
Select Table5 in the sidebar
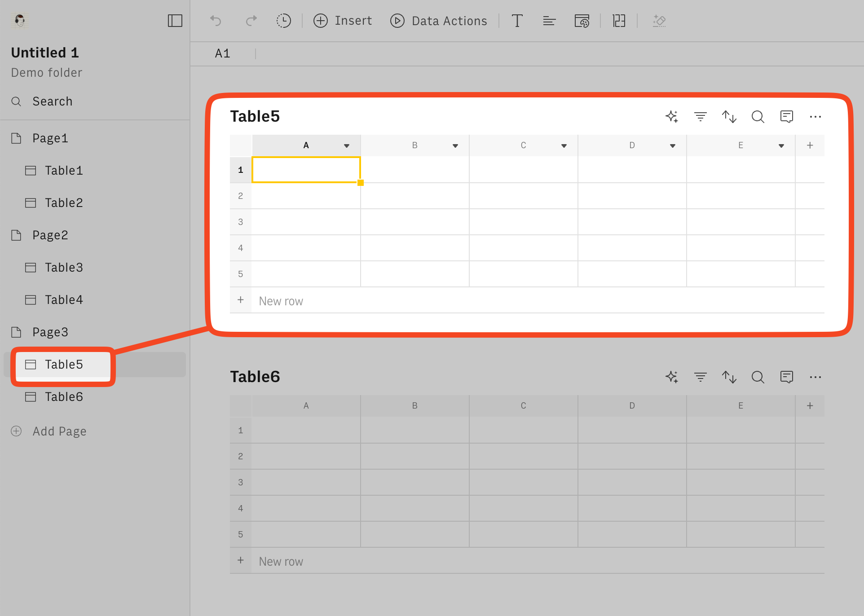tap(64, 364)
